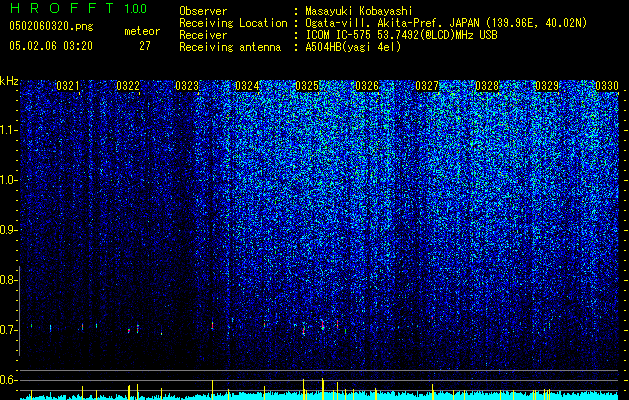Click the 'Receiving antenna' field label

point(230,47)
